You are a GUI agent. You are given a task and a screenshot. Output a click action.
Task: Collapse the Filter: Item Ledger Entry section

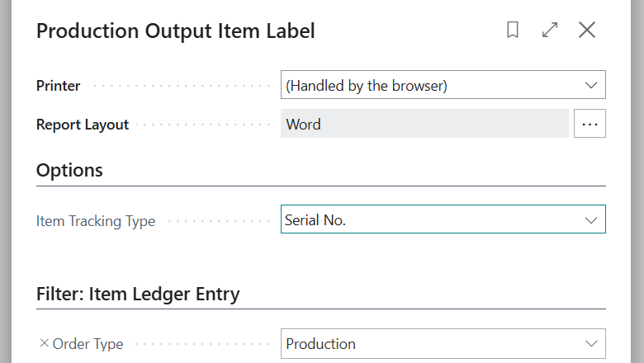(138, 294)
